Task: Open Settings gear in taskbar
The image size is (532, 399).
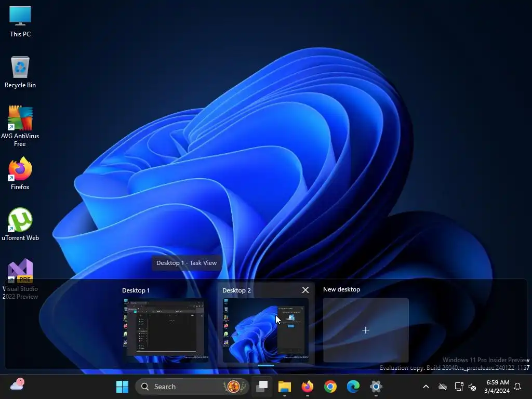Action: pos(376,387)
